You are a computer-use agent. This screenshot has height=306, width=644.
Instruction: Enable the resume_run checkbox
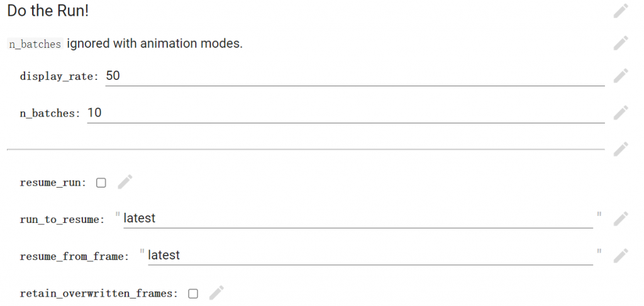point(101,183)
